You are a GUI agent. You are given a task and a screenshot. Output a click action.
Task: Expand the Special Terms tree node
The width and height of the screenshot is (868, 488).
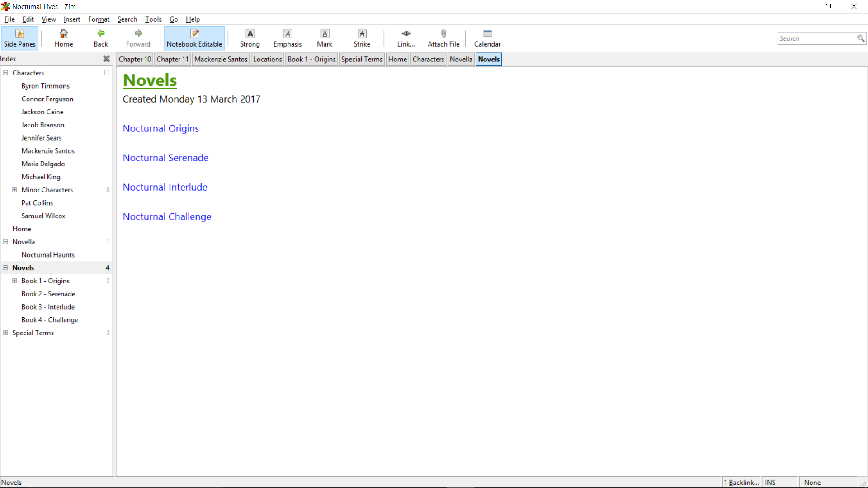click(x=5, y=333)
